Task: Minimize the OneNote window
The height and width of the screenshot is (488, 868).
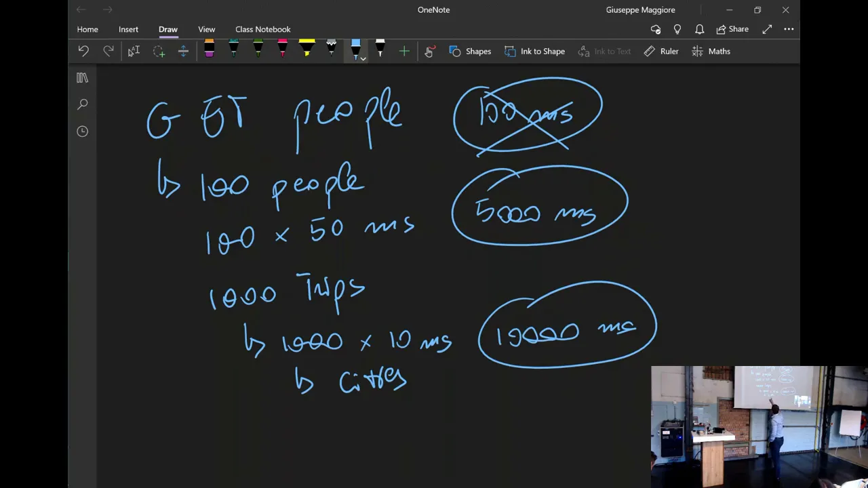Action: tap(729, 9)
